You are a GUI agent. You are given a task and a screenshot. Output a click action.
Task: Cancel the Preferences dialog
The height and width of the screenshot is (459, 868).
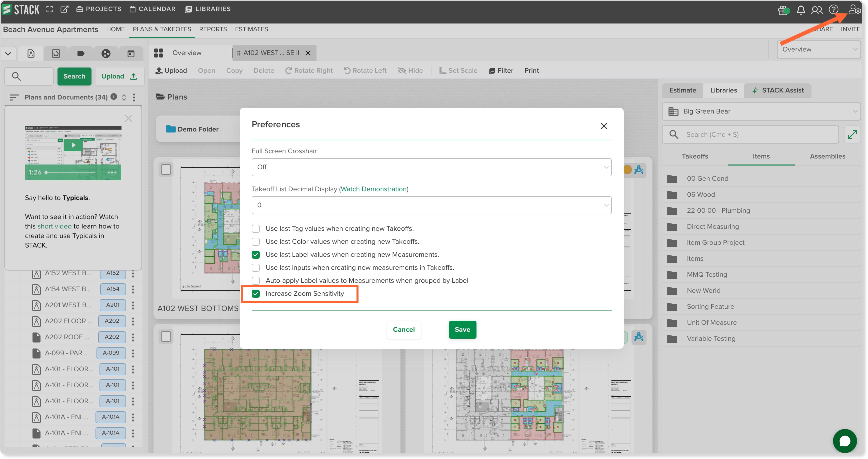(x=404, y=329)
